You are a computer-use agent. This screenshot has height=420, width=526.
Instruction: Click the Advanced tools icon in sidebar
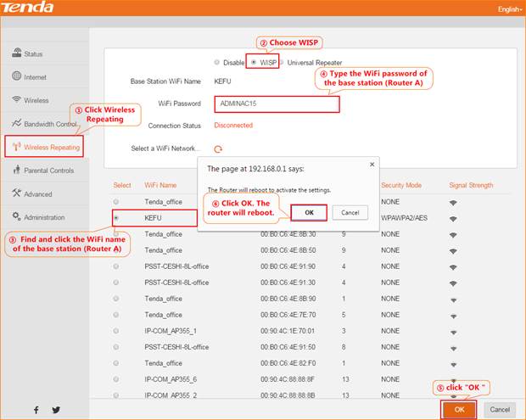[16, 194]
